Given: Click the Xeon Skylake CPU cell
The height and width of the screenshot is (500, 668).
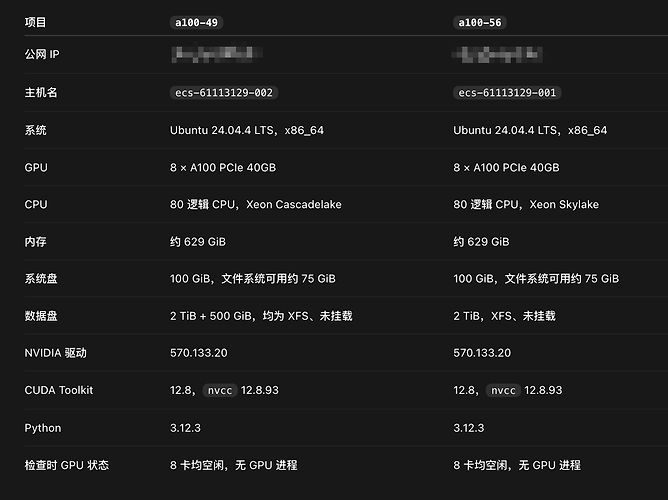Looking at the screenshot, I should click(526, 204).
